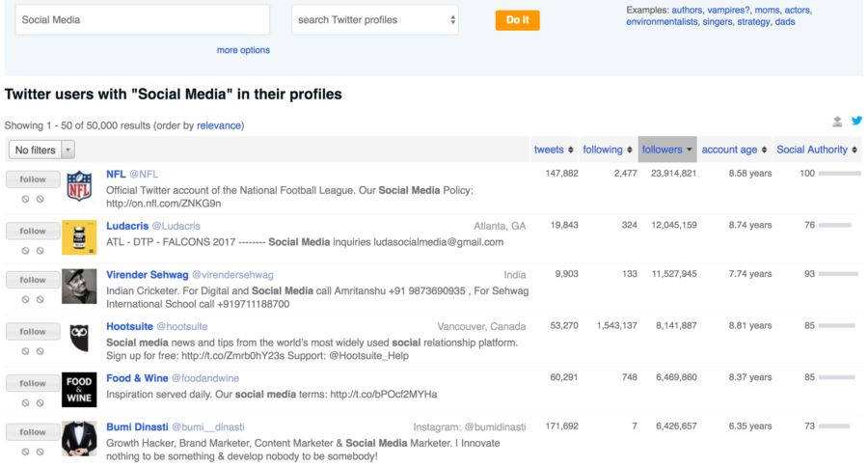Click the actors example link
This screenshot has width=868, height=467.
(x=798, y=10)
